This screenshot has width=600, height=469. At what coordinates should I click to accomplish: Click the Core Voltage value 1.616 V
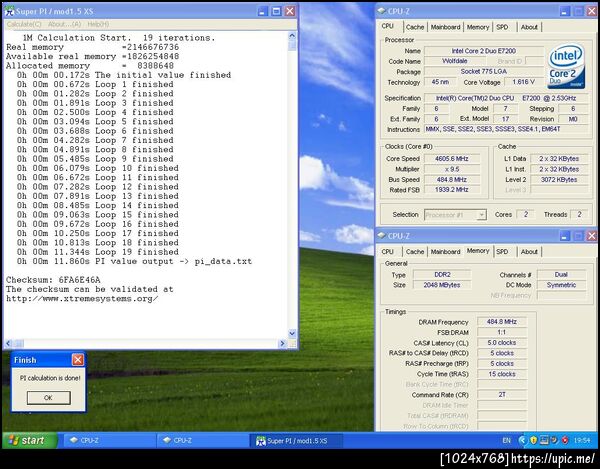pos(523,82)
